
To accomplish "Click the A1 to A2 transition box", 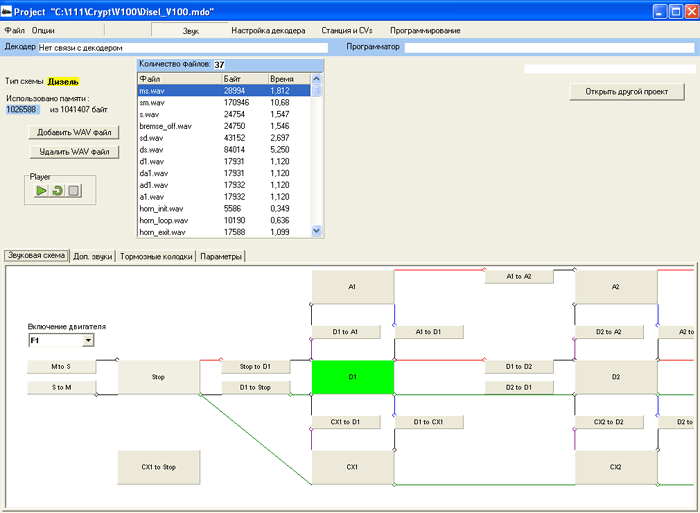I will tap(519, 277).
